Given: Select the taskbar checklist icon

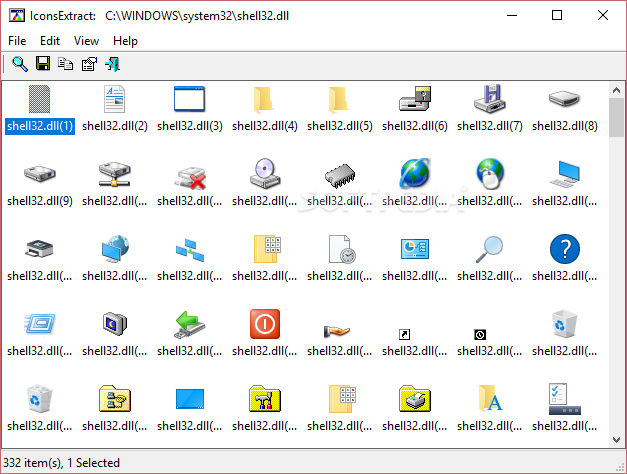Looking at the screenshot, I should click(x=564, y=399).
